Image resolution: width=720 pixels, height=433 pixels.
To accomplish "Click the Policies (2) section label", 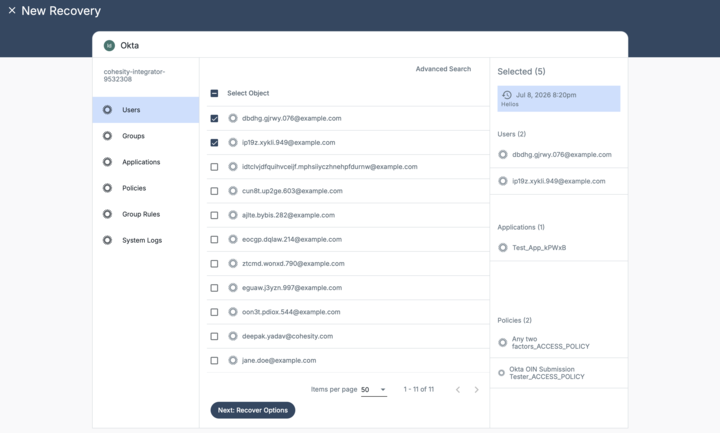I will (514, 321).
